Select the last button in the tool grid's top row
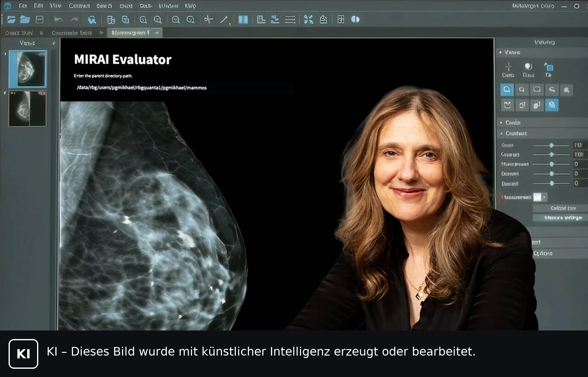Screen dimensions: 588x377 (x=567, y=90)
